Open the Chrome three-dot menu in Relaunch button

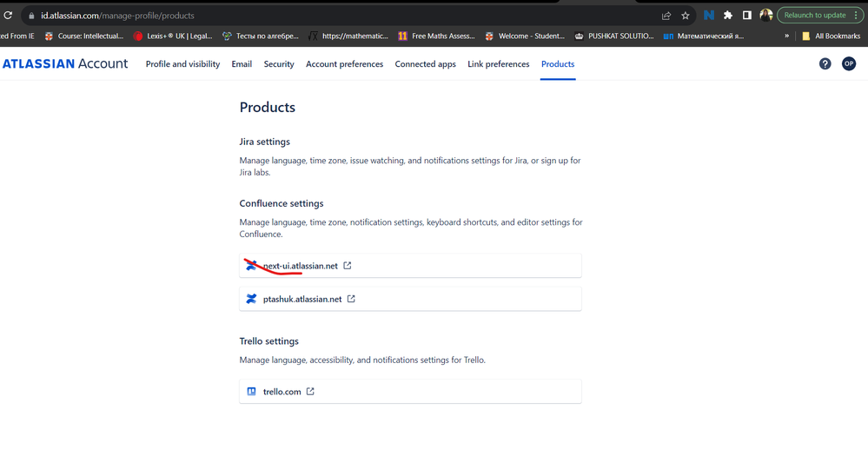[x=856, y=16]
